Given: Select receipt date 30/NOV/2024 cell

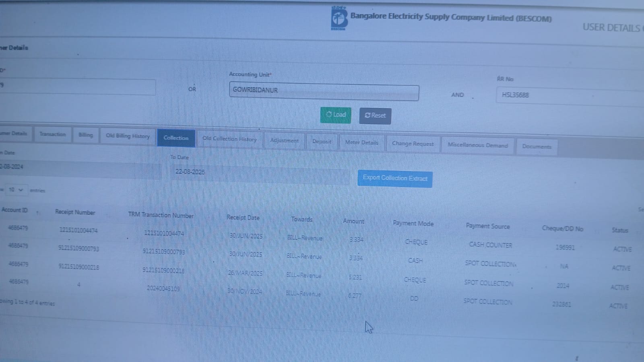Looking at the screenshot, I should (x=244, y=291).
